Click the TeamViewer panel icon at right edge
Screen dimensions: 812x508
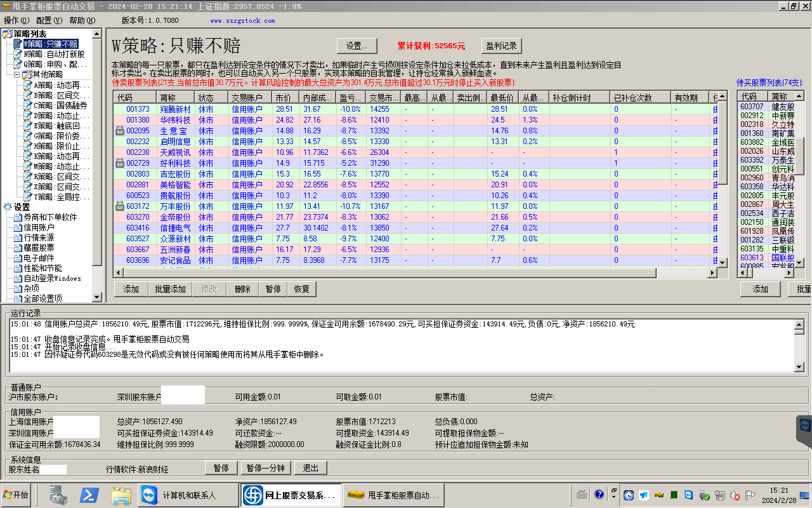[806, 425]
